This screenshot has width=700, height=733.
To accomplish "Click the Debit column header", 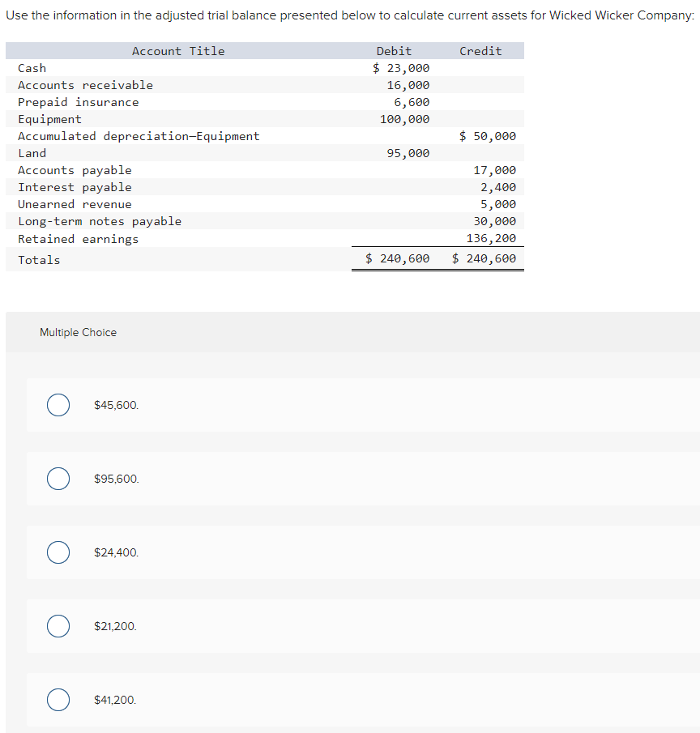I will pos(394,51).
